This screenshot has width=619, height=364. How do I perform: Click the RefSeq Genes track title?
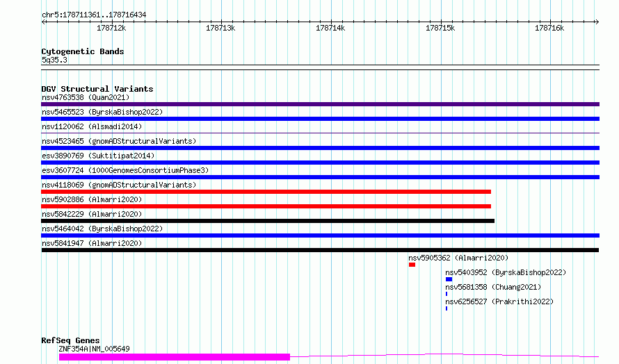(70, 340)
